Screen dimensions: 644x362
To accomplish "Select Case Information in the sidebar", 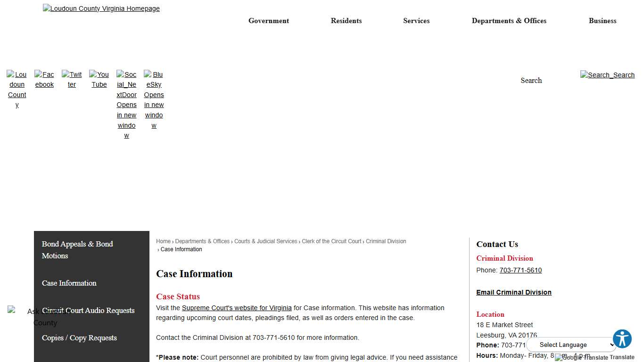I will (69, 283).
